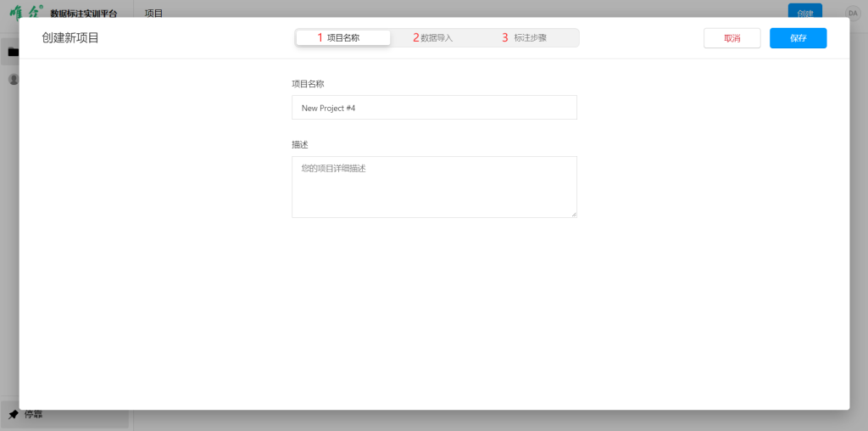The height and width of the screenshot is (431, 868).
Task: Click the green platform logo icon
Action: pyautogui.click(x=25, y=13)
